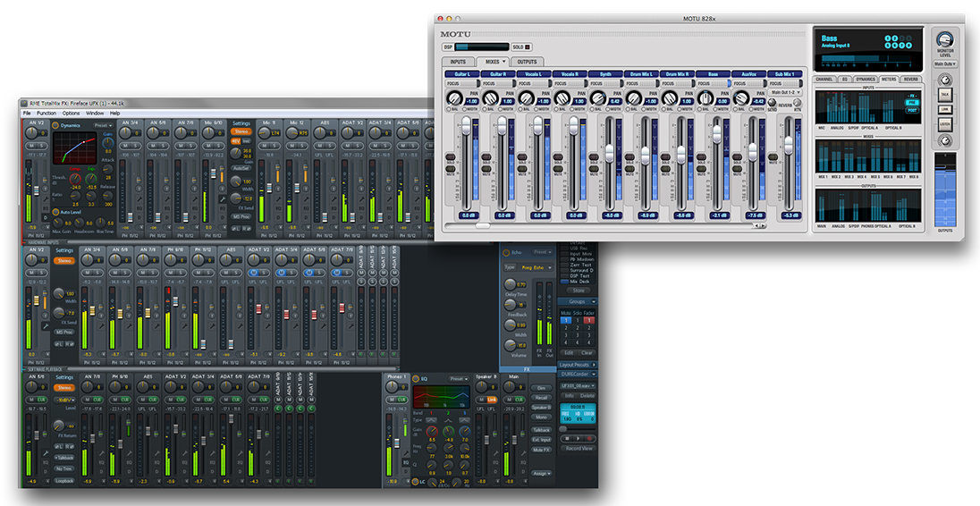Viewport: 980px width, 506px height.
Task: Click the knob below the LISTEN button
Action: pyautogui.click(x=944, y=140)
